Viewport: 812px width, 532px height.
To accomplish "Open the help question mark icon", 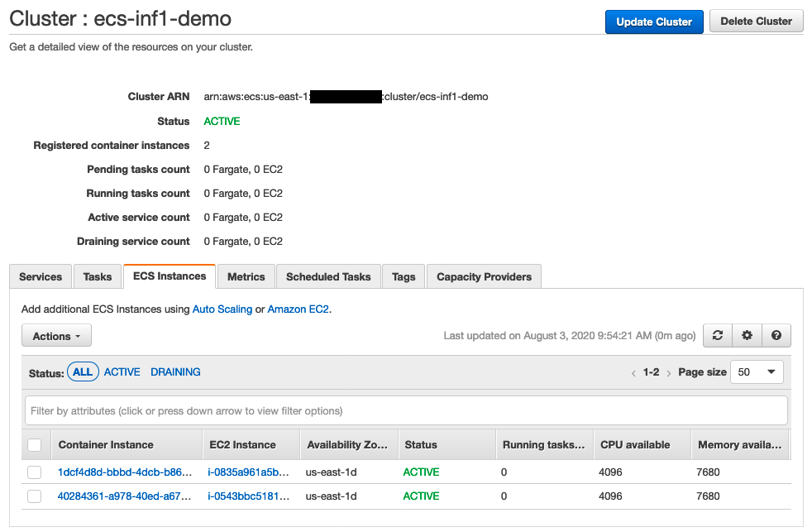I will (776, 336).
